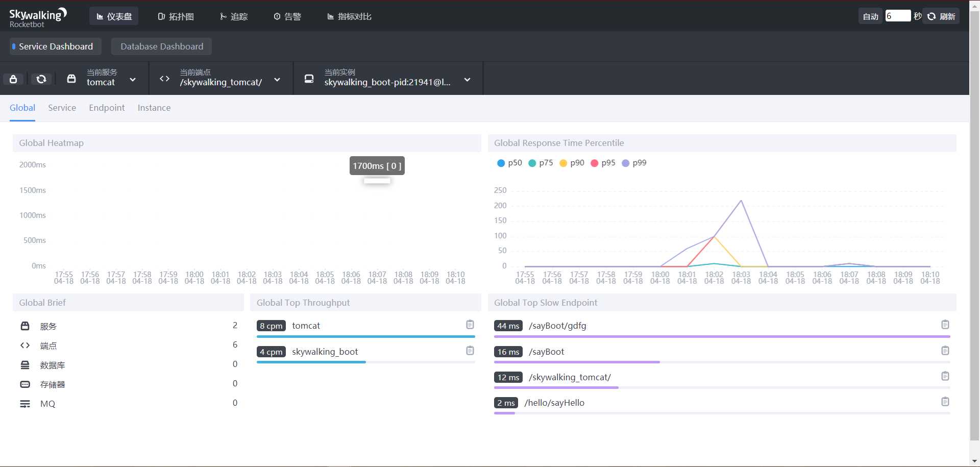Click the 2 ms badge

pyautogui.click(x=506, y=403)
